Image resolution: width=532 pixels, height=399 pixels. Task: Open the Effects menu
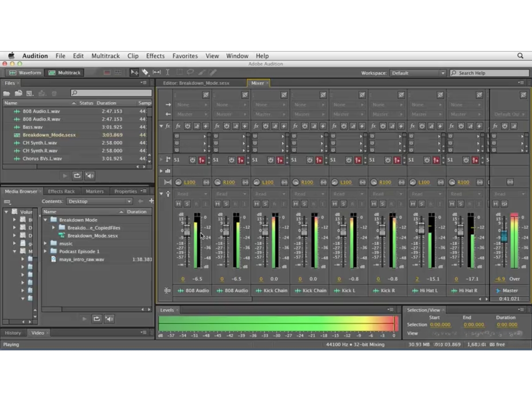click(155, 56)
